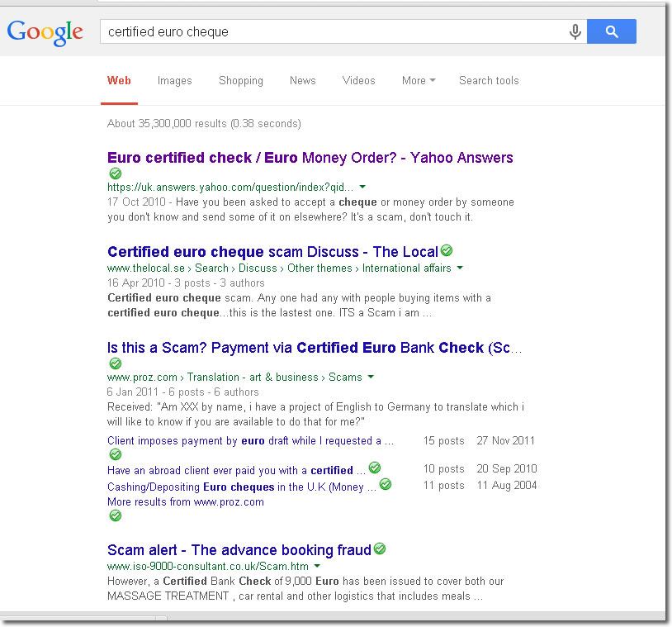
Task: Expand the More search categories dropdown
Action: coord(419,80)
